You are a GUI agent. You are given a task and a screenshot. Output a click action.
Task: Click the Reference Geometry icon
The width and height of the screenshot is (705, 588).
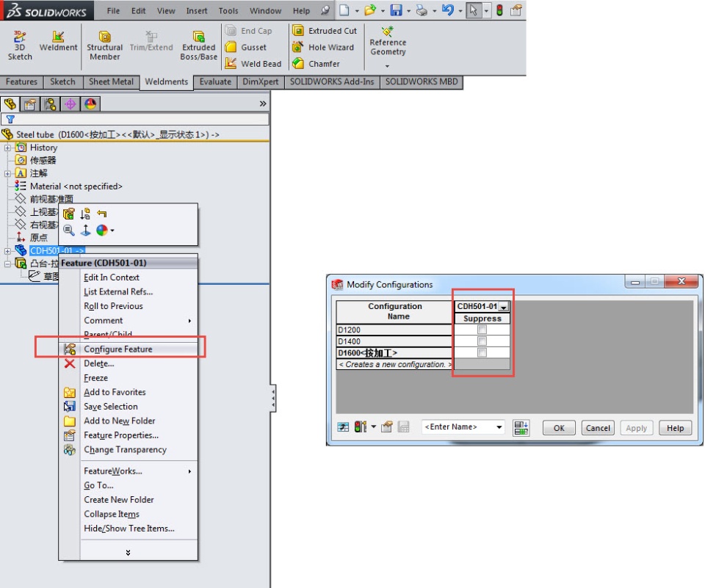(x=388, y=32)
